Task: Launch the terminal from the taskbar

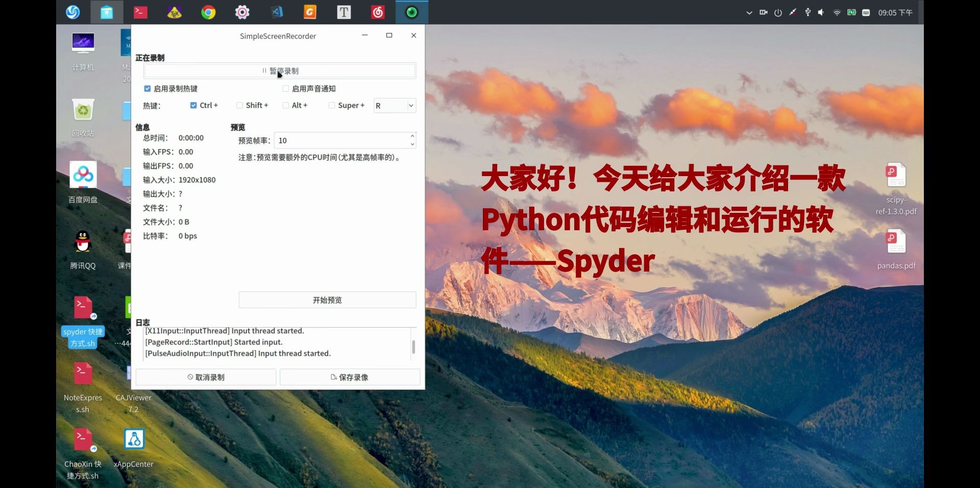Action: [x=140, y=12]
